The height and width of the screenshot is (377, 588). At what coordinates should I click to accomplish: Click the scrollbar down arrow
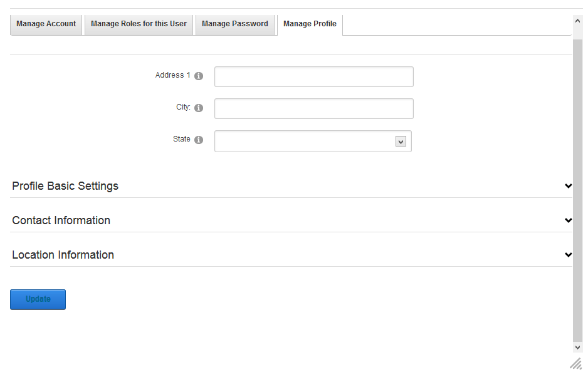577,348
